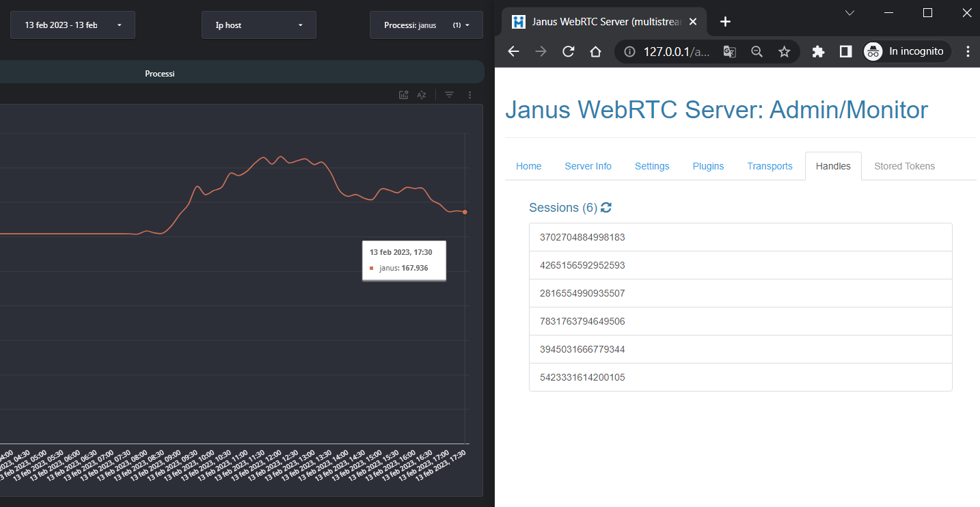Sort chart data with the A-Z icon
980x507 pixels.
(422, 94)
